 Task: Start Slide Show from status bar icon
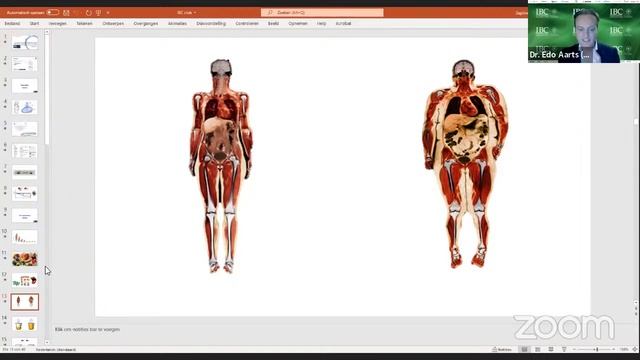[564, 349]
